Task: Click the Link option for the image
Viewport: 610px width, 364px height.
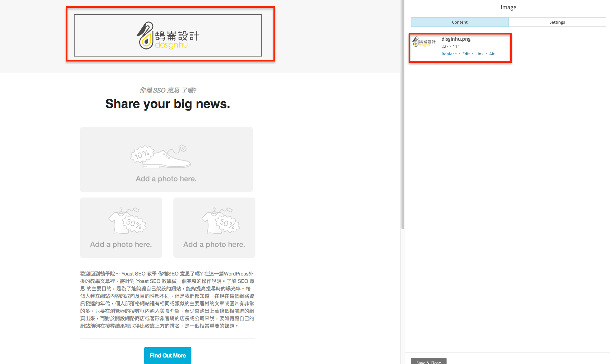Action: 479,54
